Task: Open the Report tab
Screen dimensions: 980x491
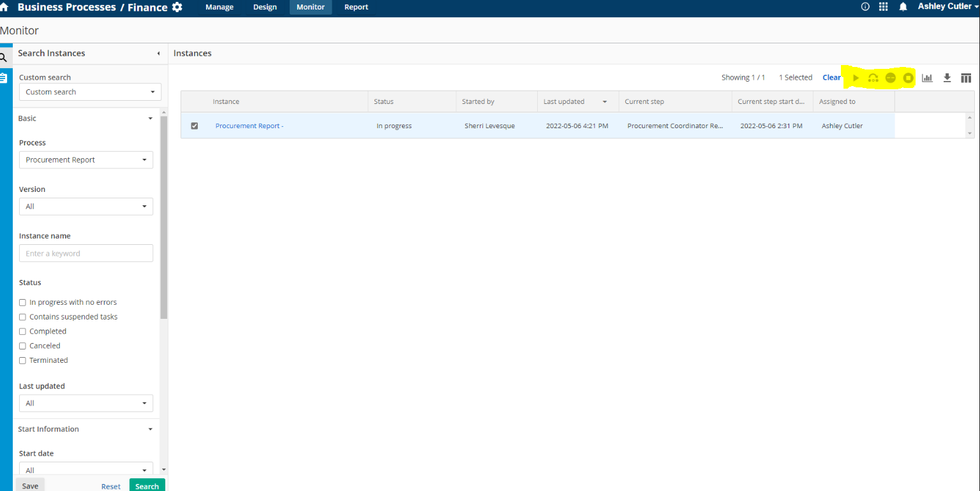Action: coord(356,7)
